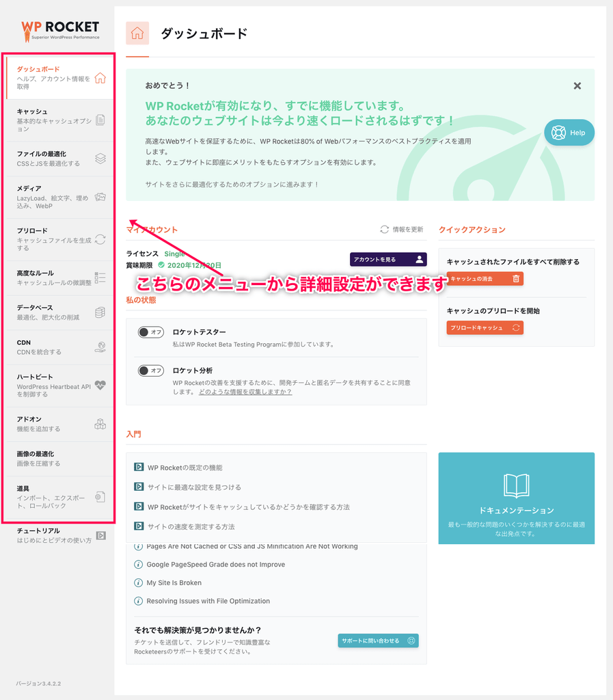Open the アドオン menu item
Screen dimensions: 613x700
(x=59, y=424)
